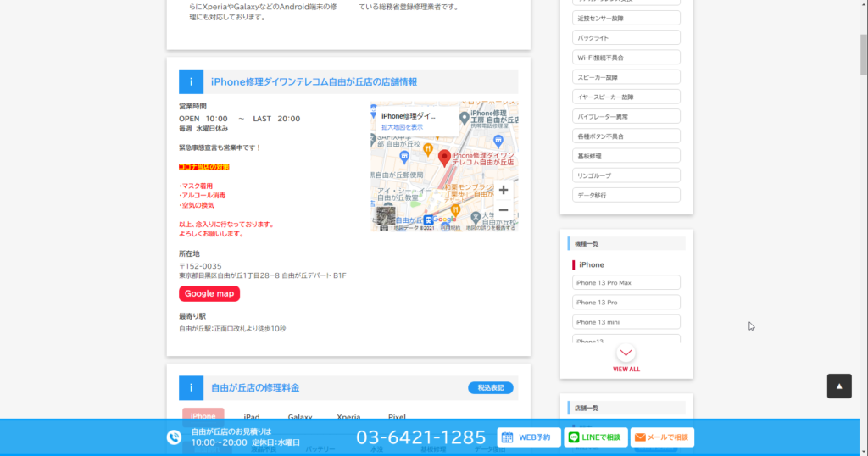Open スピーカー故障 repair menu item
868x456 pixels.
pos(626,77)
